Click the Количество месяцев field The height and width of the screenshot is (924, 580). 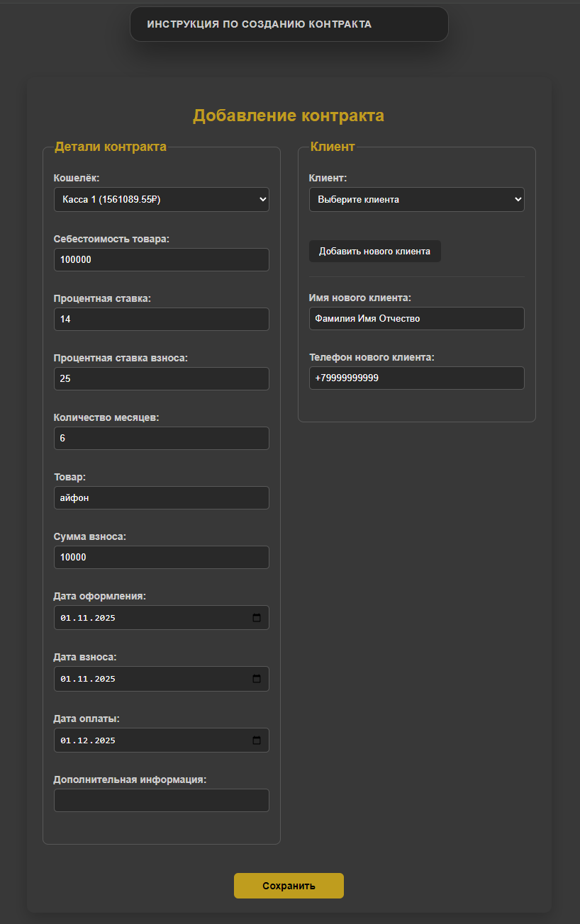161,439
